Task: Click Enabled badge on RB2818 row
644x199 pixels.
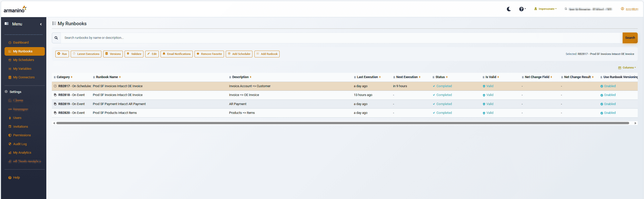Action: pos(608,95)
